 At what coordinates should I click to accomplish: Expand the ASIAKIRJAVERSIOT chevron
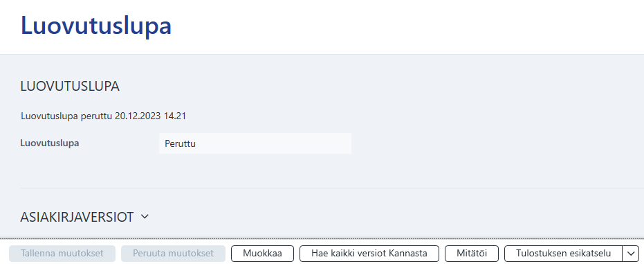[145, 217]
